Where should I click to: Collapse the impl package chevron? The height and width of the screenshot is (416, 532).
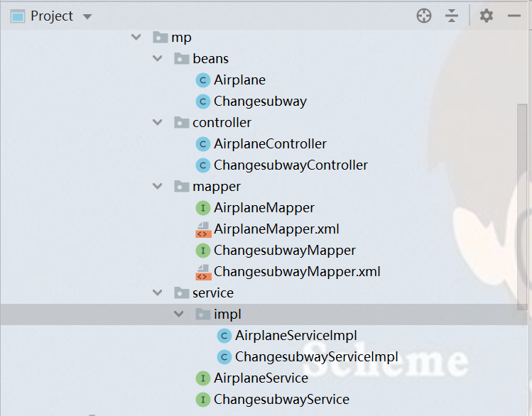(x=179, y=314)
